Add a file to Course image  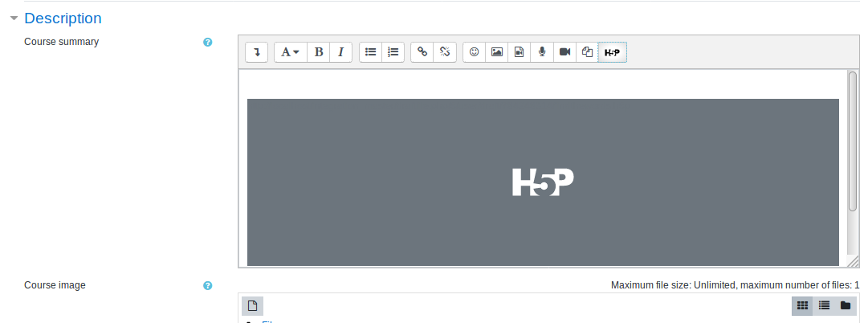252,305
